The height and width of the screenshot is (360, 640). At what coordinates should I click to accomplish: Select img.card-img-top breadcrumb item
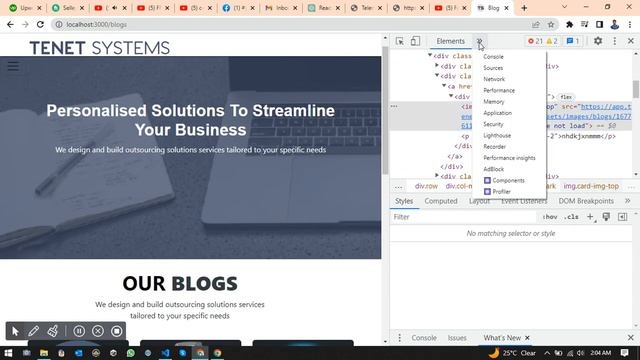pyautogui.click(x=591, y=186)
